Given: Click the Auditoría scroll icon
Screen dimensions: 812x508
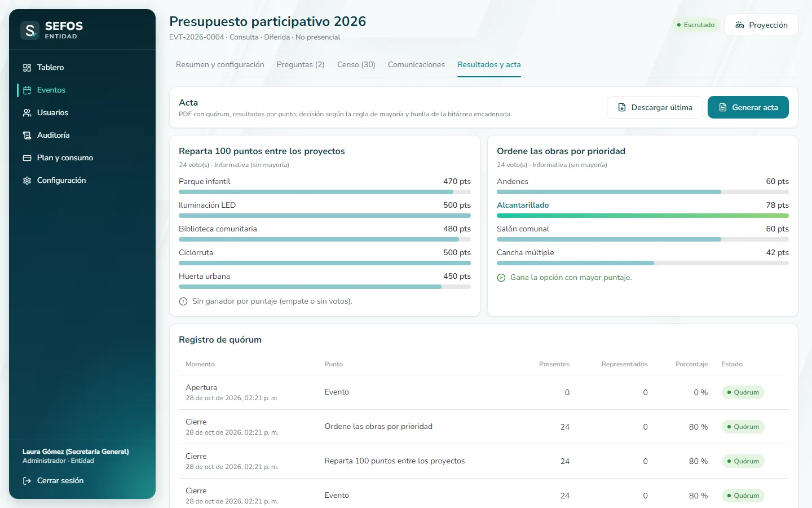Looking at the screenshot, I should [27, 135].
